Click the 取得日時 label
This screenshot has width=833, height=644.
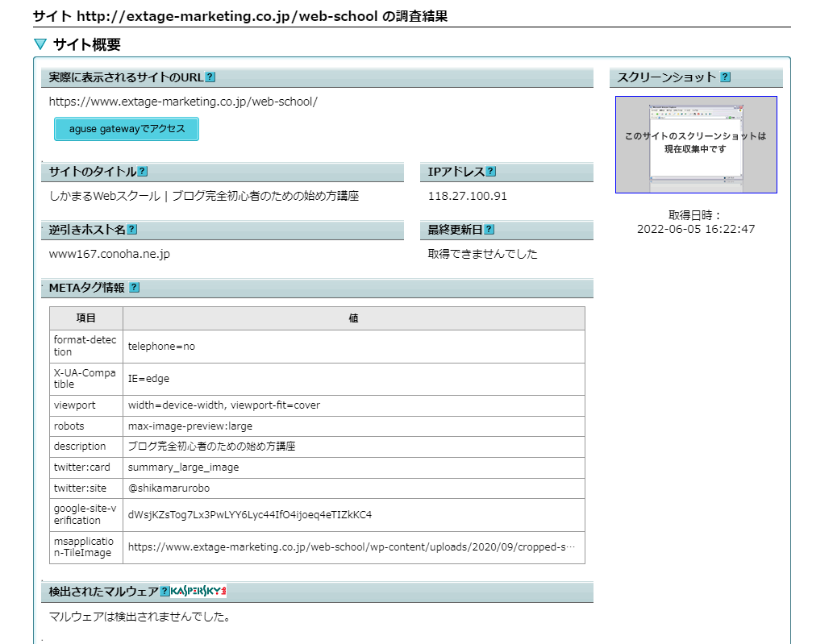[695, 215]
